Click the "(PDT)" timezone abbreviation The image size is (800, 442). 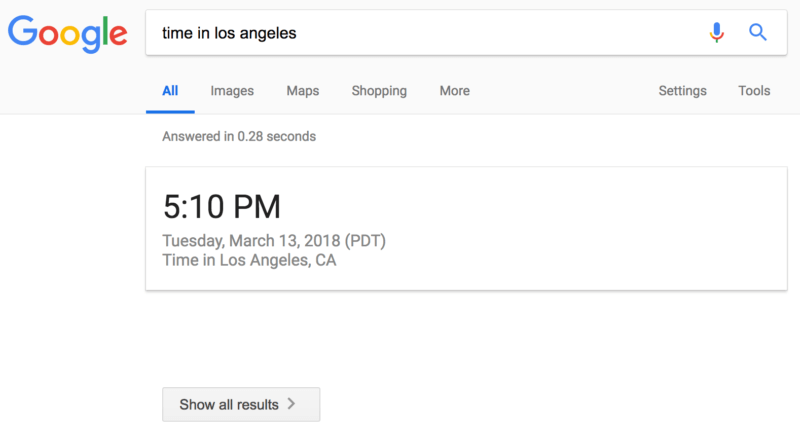[365, 241]
